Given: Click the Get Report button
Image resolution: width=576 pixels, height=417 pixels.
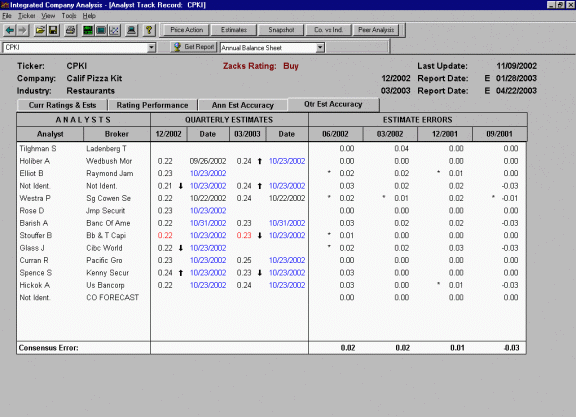Looking at the screenshot, I should point(194,47).
